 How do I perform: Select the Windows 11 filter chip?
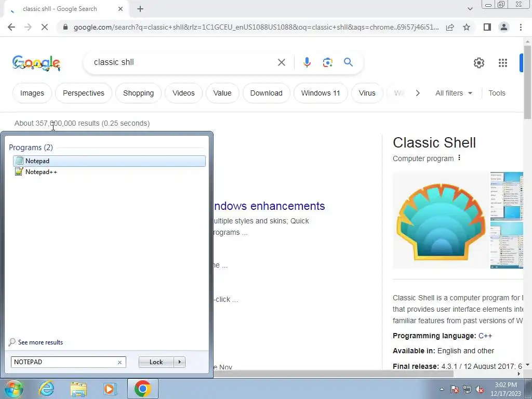(321, 93)
